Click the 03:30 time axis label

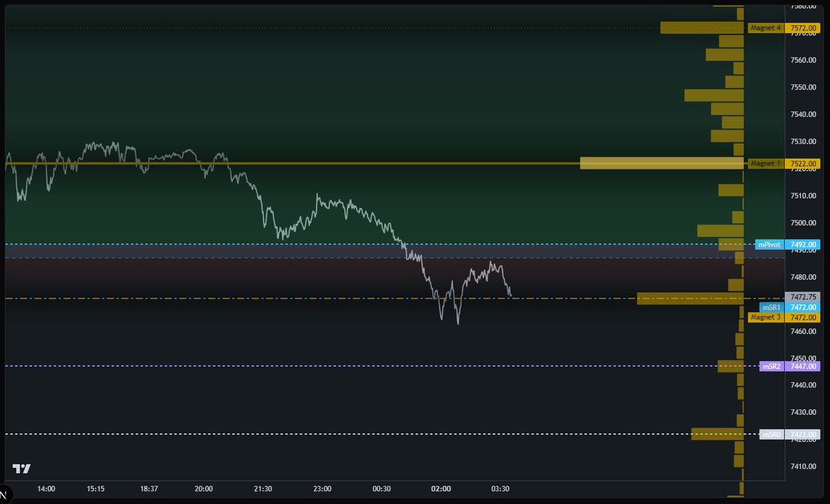click(500, 489)
